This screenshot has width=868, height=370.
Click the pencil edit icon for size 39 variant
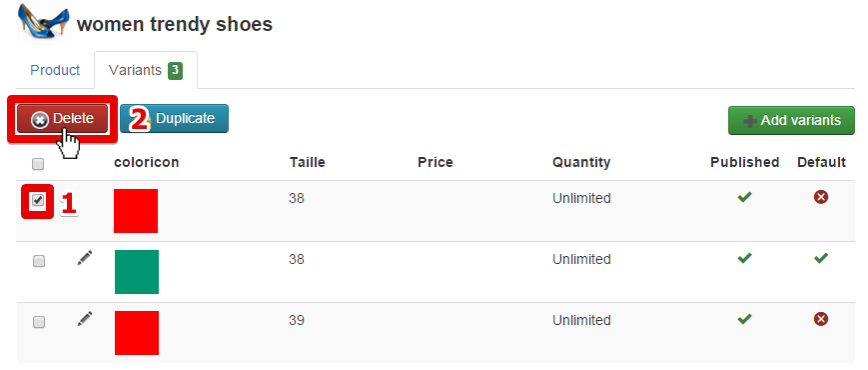(x=85, y=318)
